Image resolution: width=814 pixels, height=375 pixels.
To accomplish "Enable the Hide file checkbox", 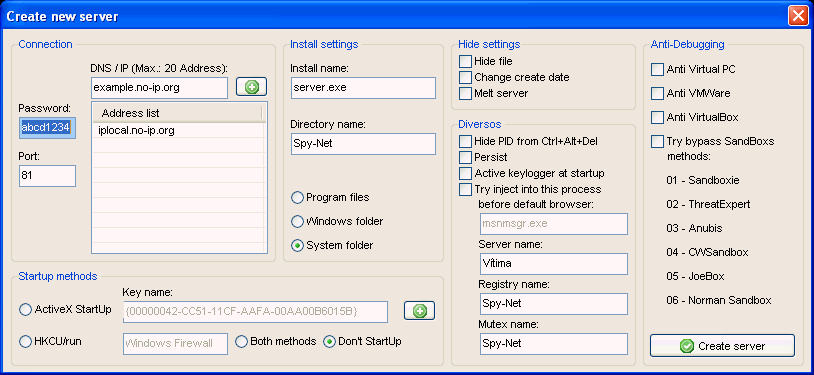I will 465,61.
